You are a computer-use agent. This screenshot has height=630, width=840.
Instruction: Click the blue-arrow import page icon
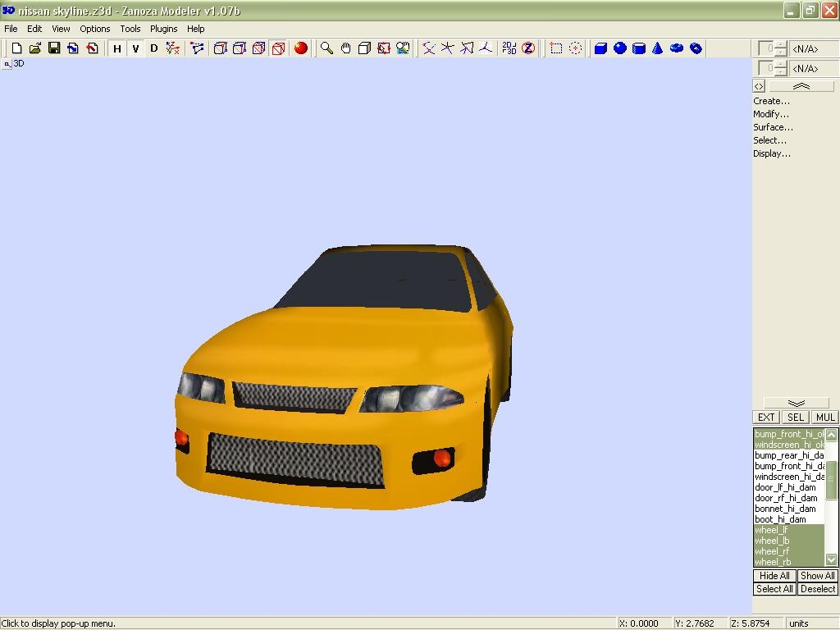(73, 48)
